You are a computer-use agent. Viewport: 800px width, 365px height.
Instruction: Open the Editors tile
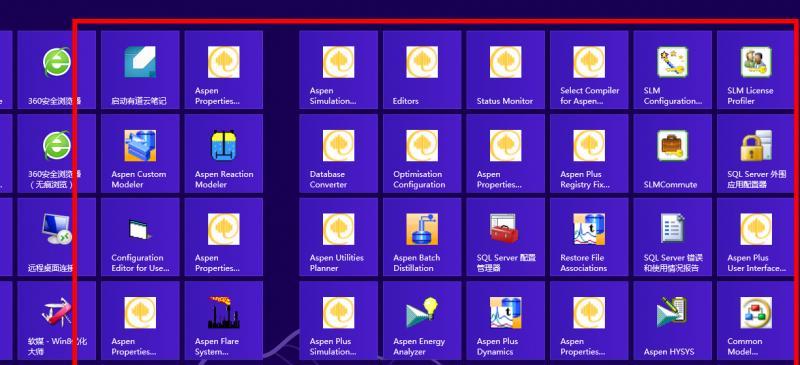pos(422,70)
